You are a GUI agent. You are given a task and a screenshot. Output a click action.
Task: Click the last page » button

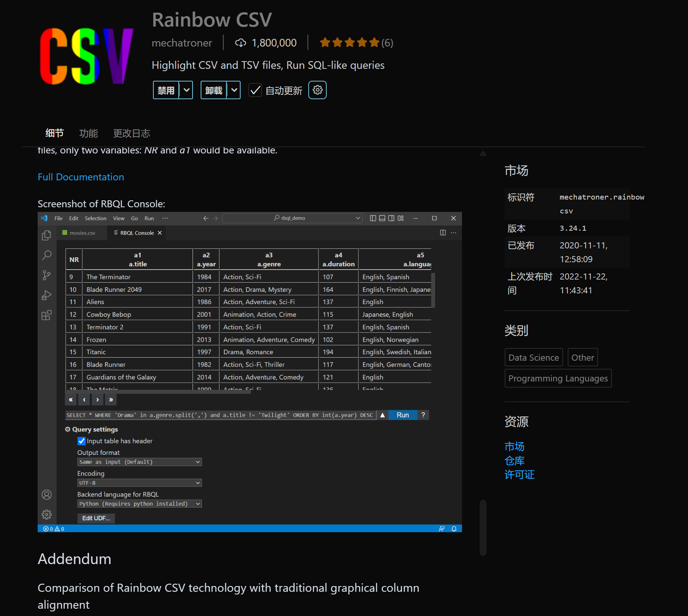click(111, 400)
